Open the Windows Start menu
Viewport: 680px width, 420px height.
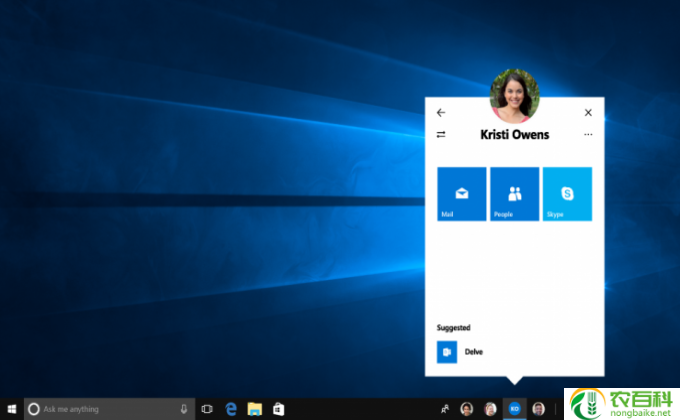11,409
